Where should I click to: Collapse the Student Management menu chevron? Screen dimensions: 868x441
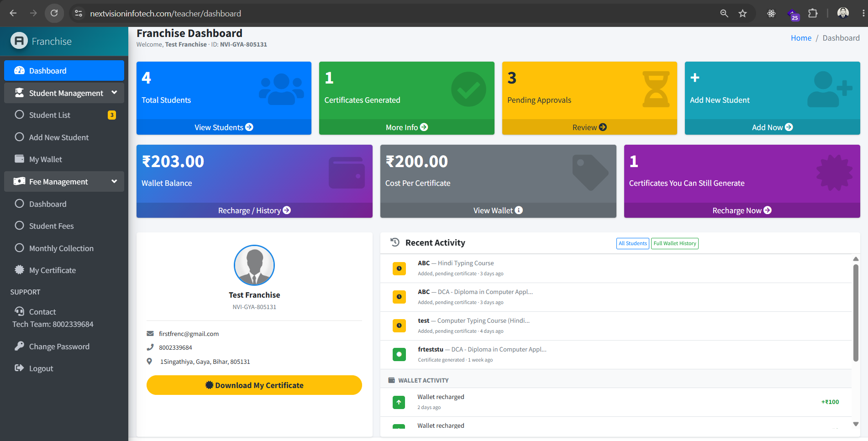point(114,93)
